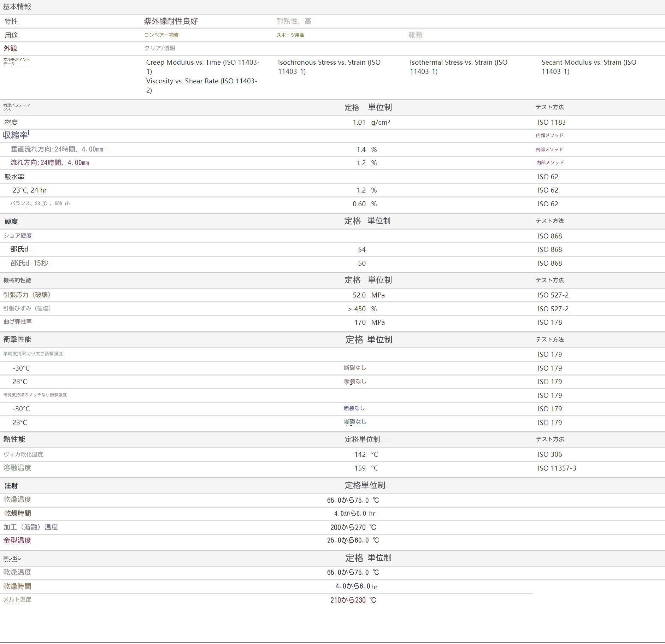Click the ISO 1183 test method
Viewport: 665px width, 644px height.
[x=551, y=122]
